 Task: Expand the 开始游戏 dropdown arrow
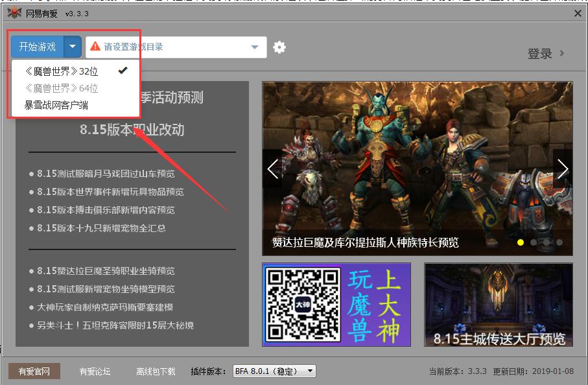point(71,46)
